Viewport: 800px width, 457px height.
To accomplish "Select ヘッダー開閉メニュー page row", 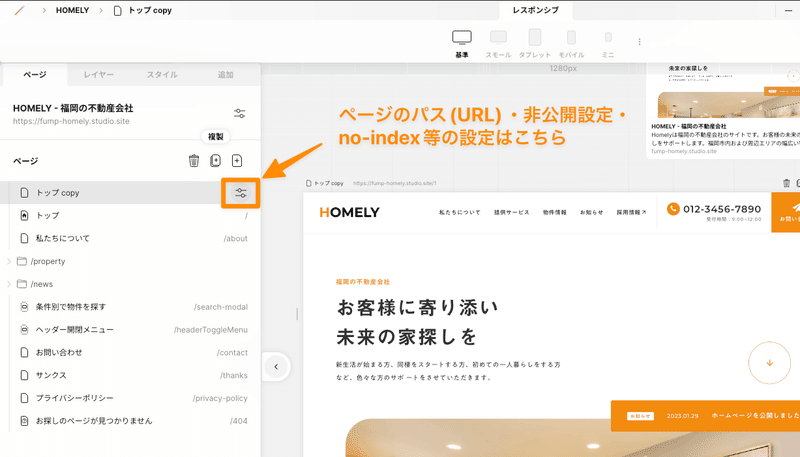I will 130,329.
